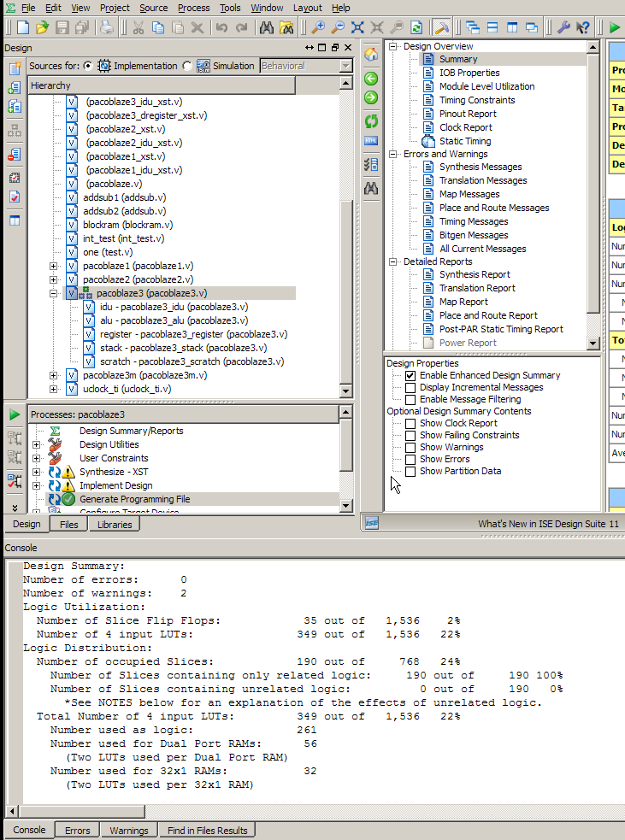Click the Zoom to Fit icon
The height and width of the screenshot is (840, 625).
pyautogui.click(x=357, y=27)
